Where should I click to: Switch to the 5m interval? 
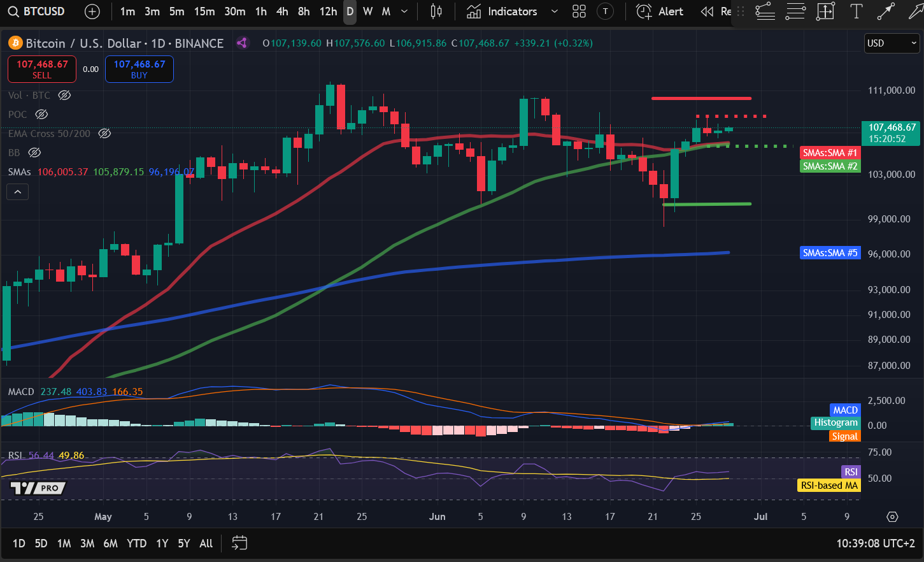[x=177, y=11]
